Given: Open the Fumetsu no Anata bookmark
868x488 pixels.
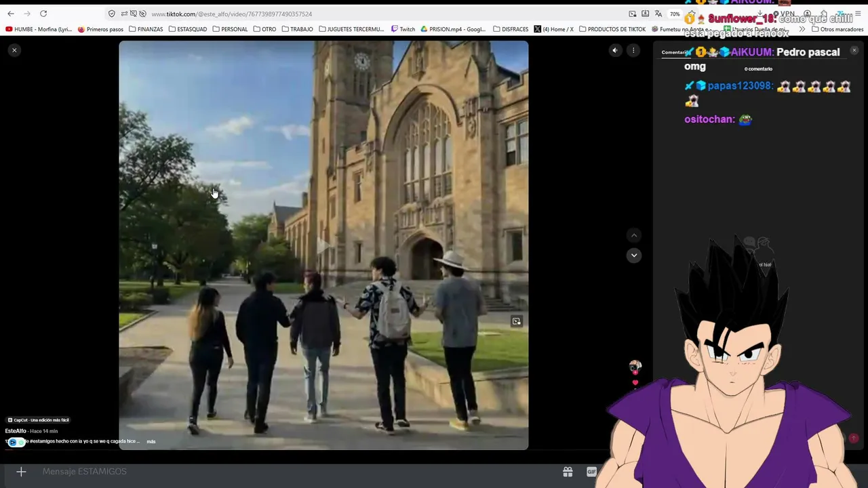Looking at the screenshot, I should (x=682, y=29).
